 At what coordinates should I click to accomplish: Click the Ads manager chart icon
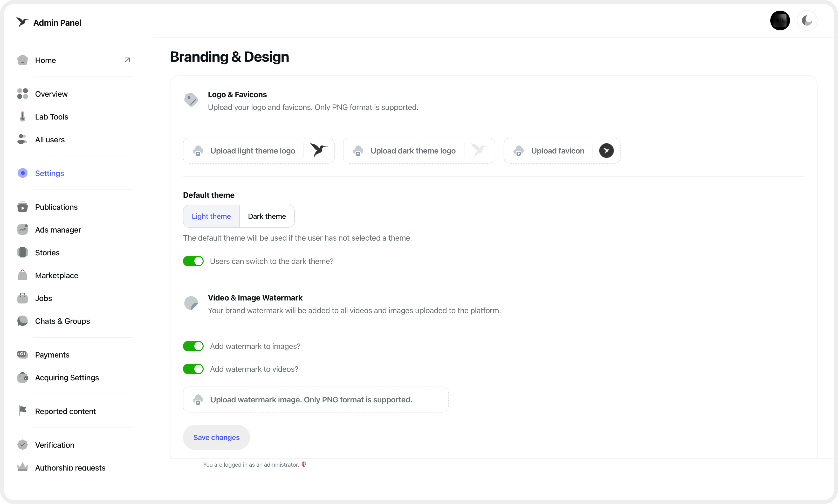coord(22,230)
